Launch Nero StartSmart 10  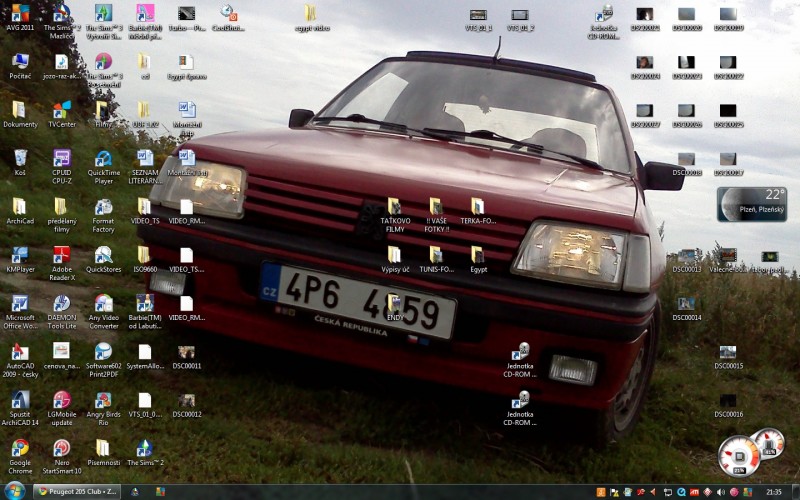(61, 448)
